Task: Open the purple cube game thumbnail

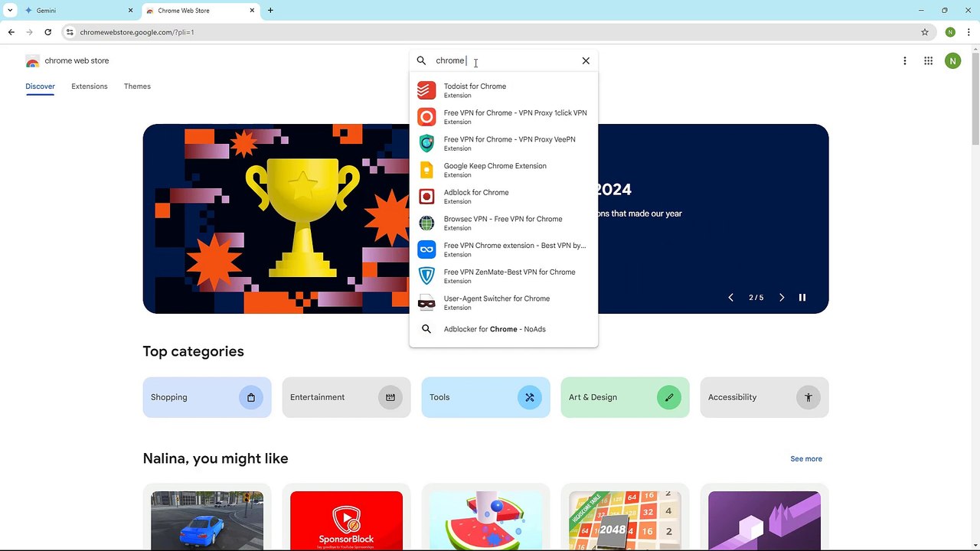Action: [764, 520]
